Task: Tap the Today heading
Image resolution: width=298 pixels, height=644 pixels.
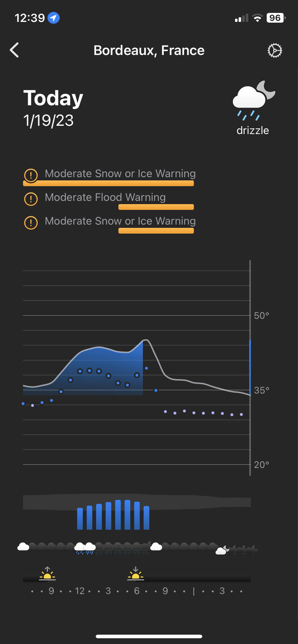Action: (x=53, y=98)
